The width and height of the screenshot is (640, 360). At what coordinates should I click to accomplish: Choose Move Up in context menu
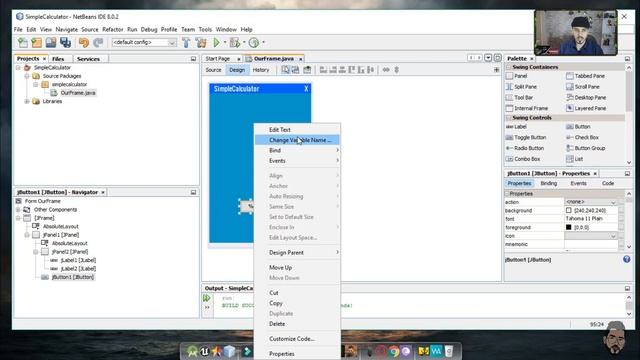pos(297,268)
